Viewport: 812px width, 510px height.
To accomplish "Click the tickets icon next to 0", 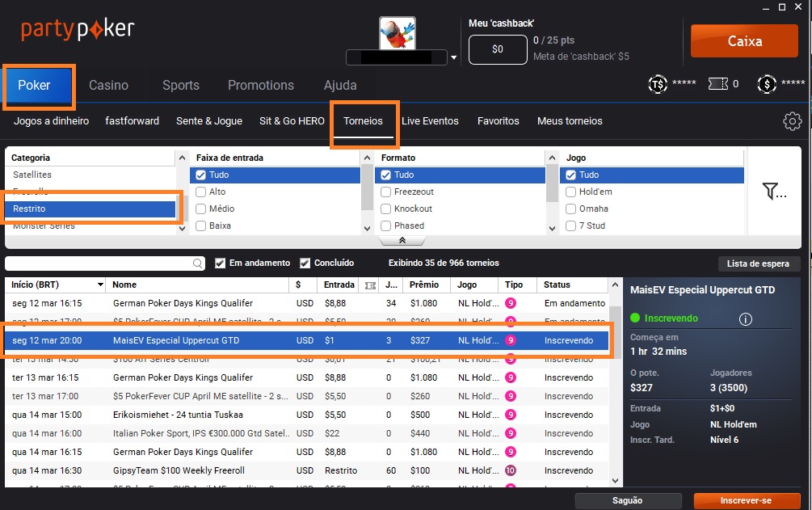I will coord(717,83).
